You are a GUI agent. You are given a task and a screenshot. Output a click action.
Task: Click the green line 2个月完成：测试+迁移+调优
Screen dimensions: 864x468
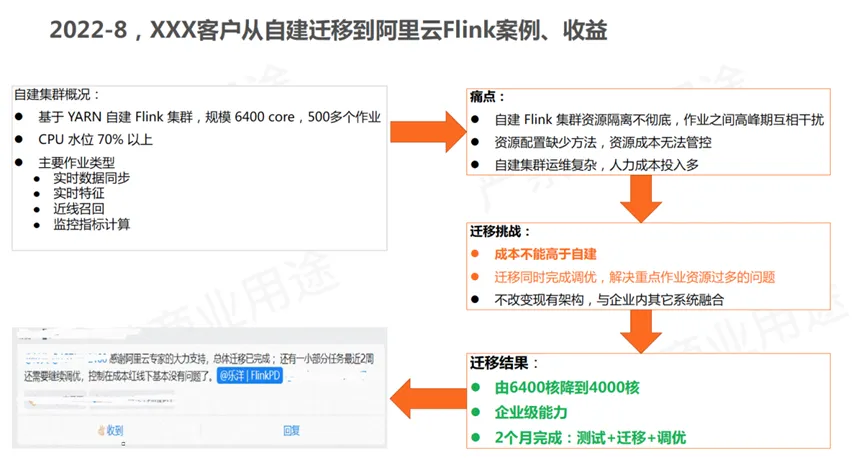590,438
